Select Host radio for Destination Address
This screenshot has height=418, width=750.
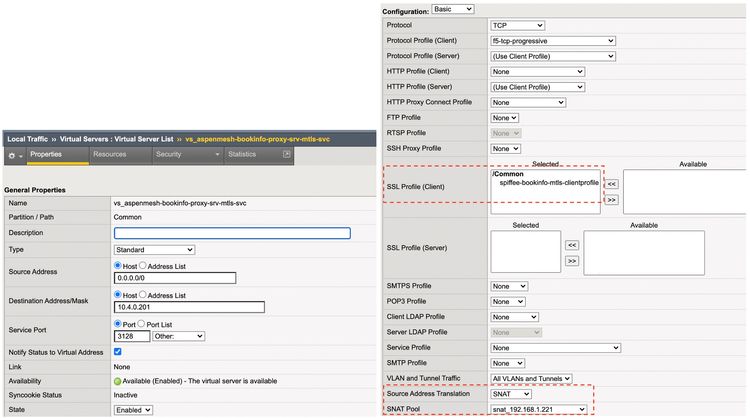[x=119, y=295]
